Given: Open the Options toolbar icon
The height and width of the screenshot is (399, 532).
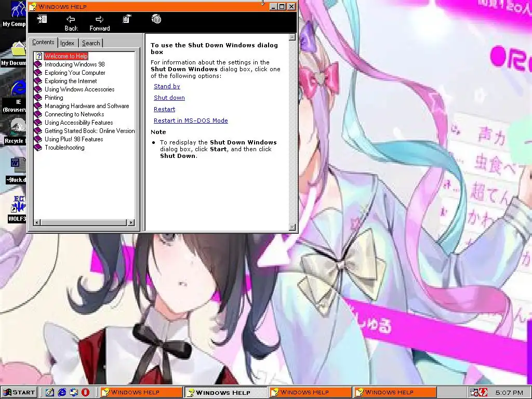Looking at the screenshot, I should [127, 19].
